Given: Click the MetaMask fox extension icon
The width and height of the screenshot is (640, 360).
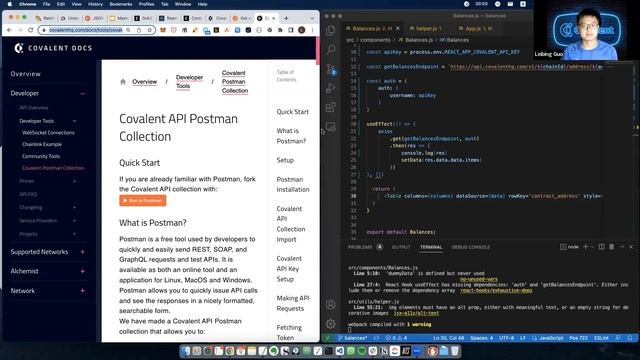Looking at the screenshot, I should (163, 30).
